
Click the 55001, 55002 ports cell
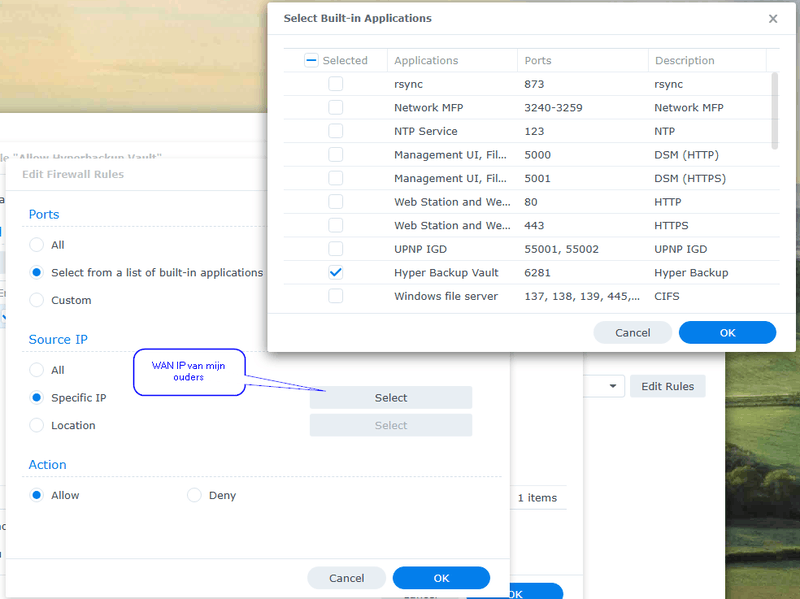click(x=561, y=249)
